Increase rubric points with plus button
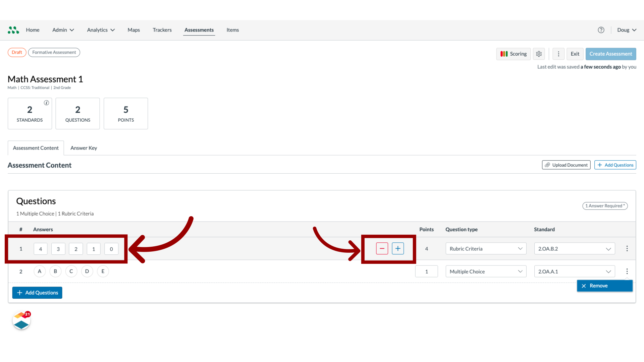 pos(398,249)
